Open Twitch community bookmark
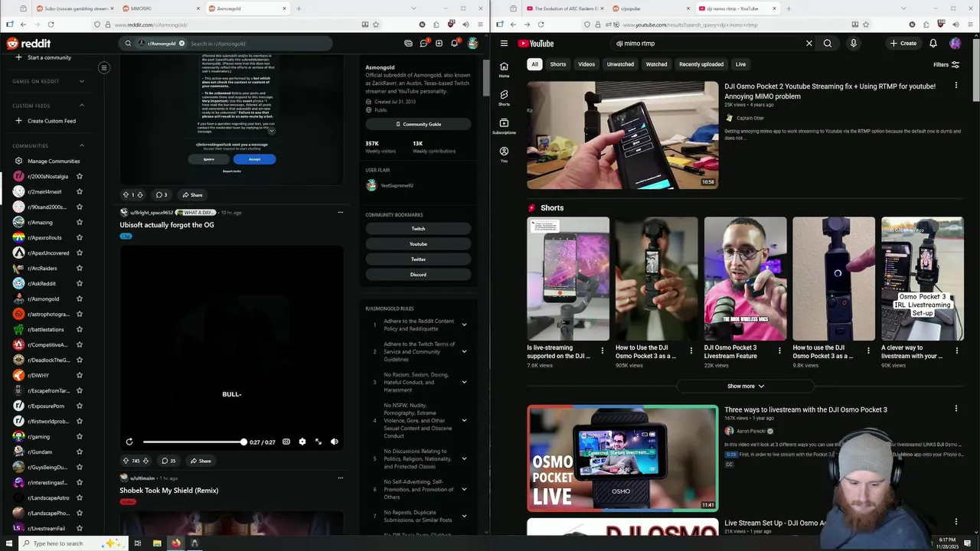Screen dimensions: 980x551 click(x=418, y=229)
